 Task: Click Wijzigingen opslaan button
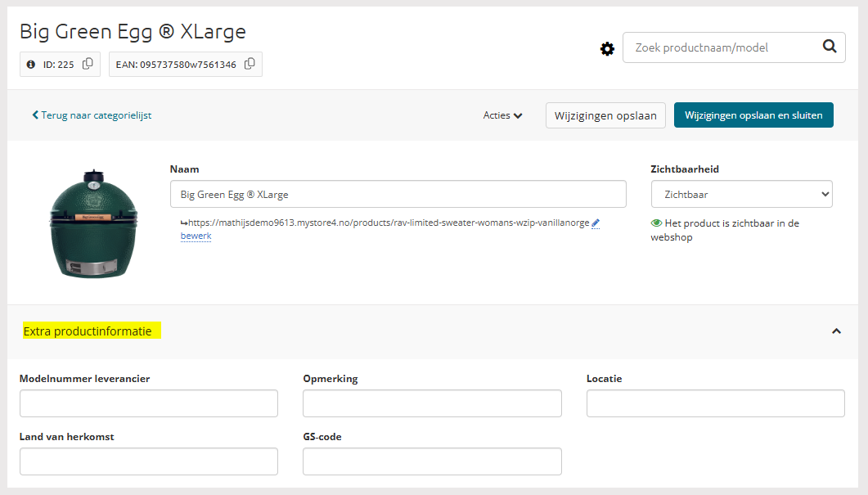(x=605, y=115)
